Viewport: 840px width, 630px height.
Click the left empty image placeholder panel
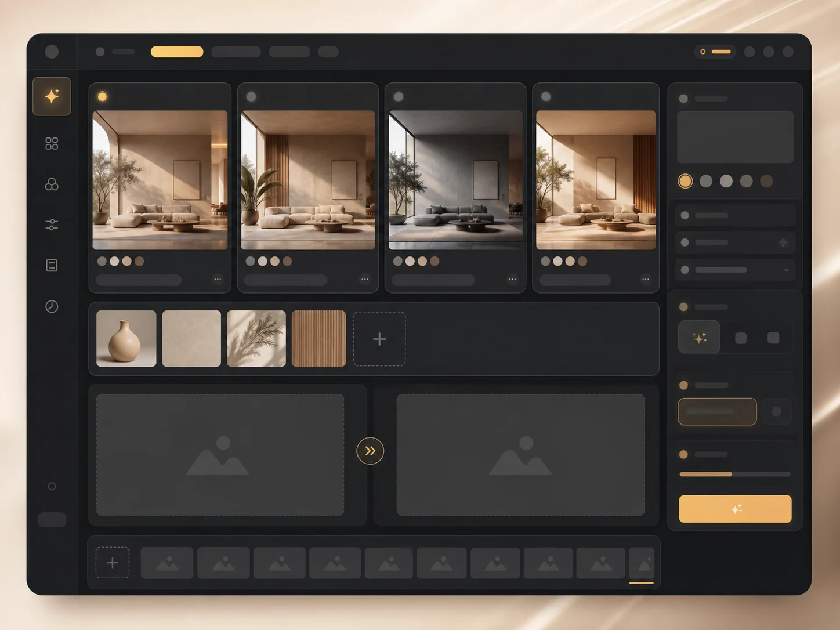pos(220,455)
